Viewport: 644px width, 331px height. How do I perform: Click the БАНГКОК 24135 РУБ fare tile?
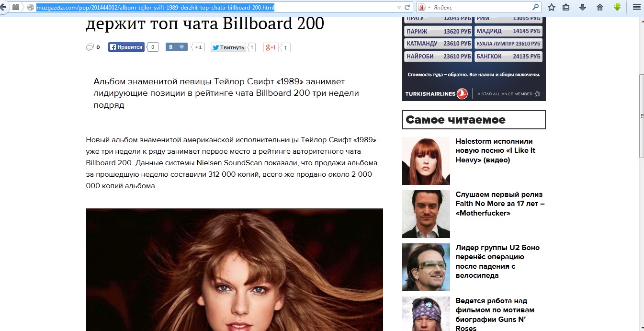click(508, 56)
